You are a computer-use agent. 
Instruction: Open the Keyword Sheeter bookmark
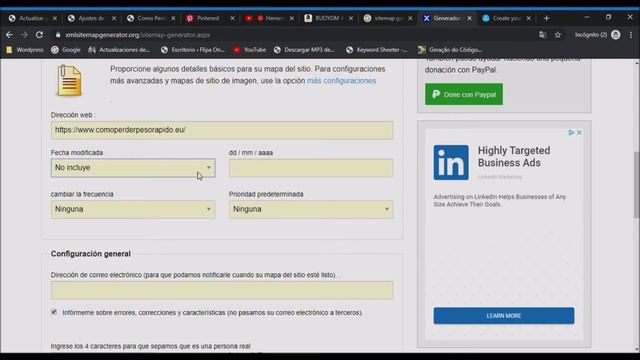click(377, 50)
